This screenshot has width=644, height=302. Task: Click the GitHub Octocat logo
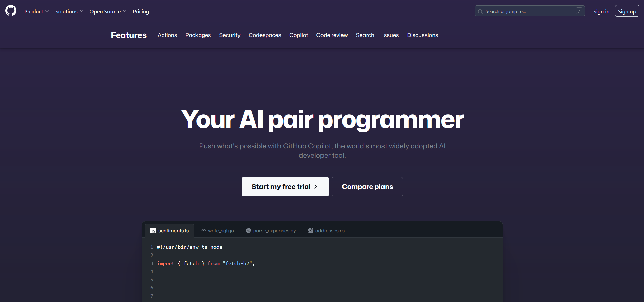(x=11, y=11)
